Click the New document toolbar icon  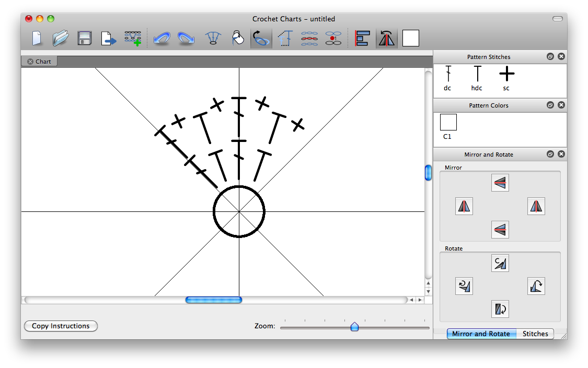[37, 38]
